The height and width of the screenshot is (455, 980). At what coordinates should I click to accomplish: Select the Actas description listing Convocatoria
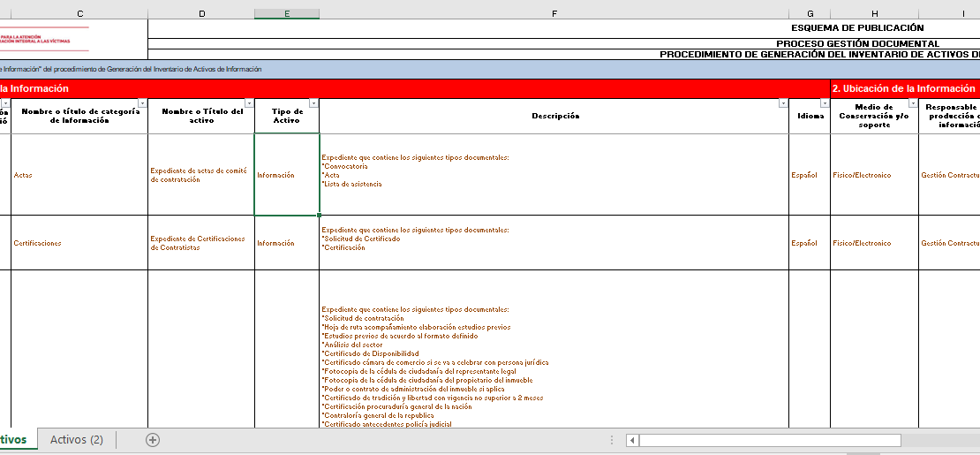554,175
